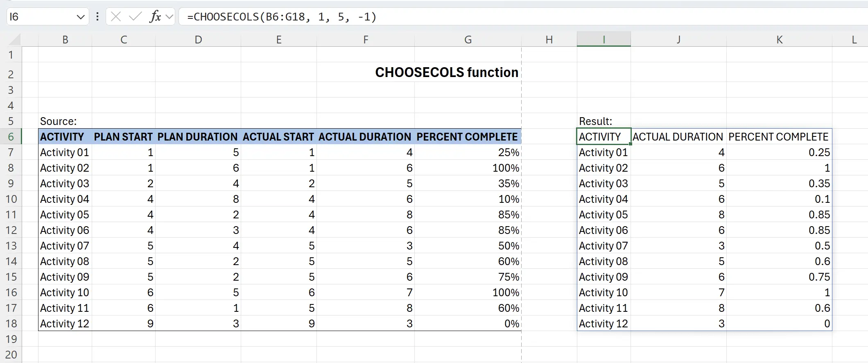
Task: Click the 75% cell in row 15
Action: click(468, 277)
